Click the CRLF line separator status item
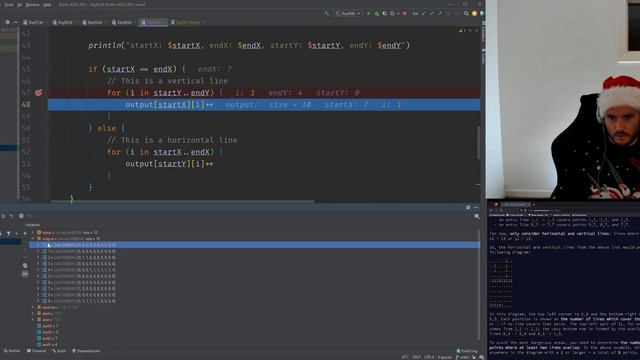The width and height of the screenshot is (640, 360). pos(416,357)
